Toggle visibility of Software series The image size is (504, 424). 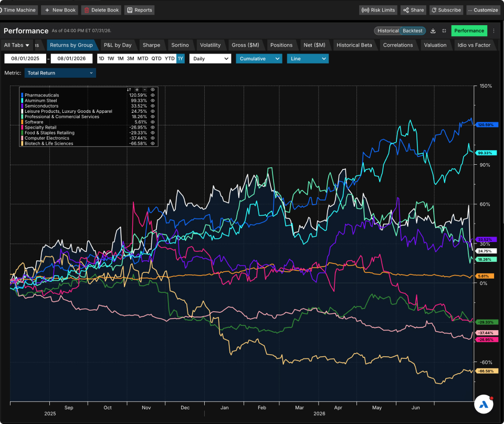point(153,122)
